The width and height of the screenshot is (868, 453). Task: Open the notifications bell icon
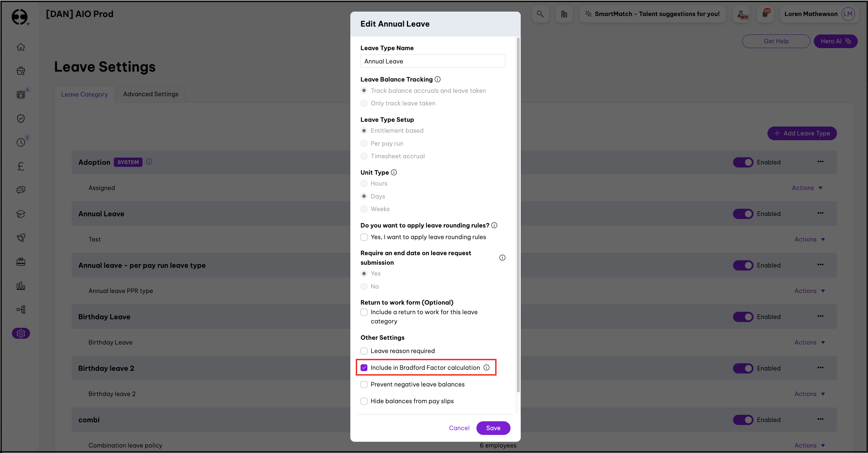[x=765, y=14]
